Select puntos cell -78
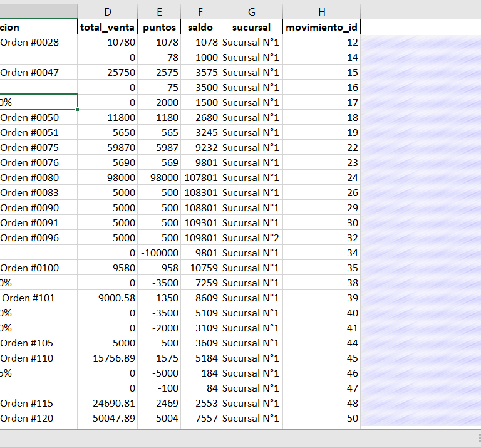Viewport: 481px width, 448px height. point(159,57)
